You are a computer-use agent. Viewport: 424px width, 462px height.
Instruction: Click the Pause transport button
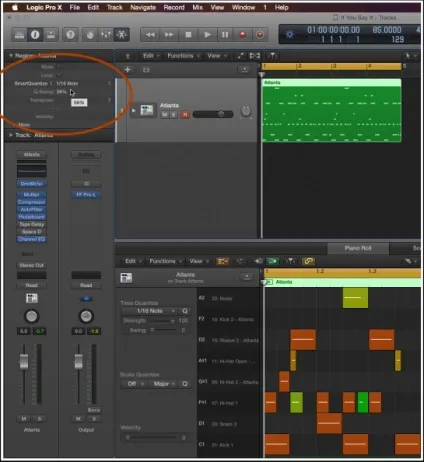pos(225,35)
